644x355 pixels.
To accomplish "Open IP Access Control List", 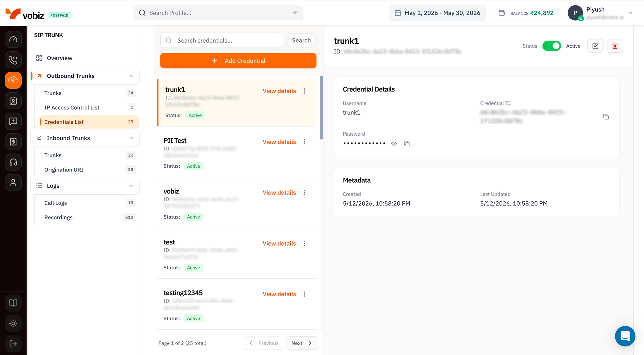I will pos(90,108).
